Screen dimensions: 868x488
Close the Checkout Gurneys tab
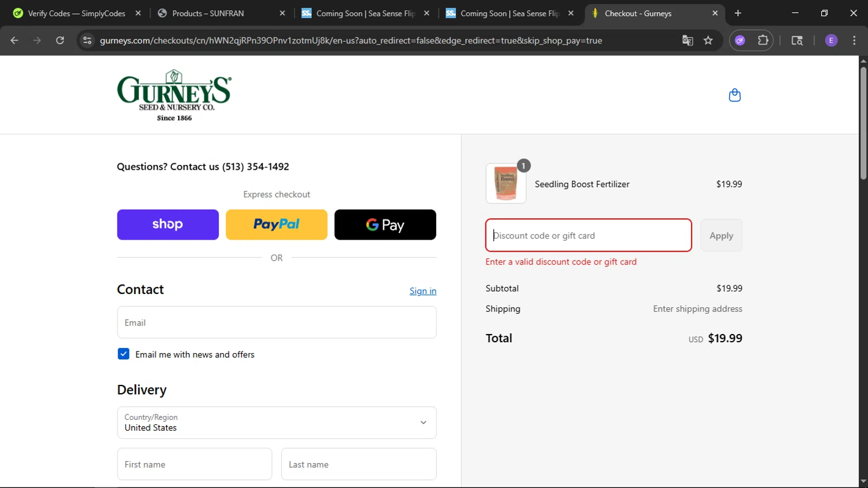pyautogui.click(x=715, y=13)
